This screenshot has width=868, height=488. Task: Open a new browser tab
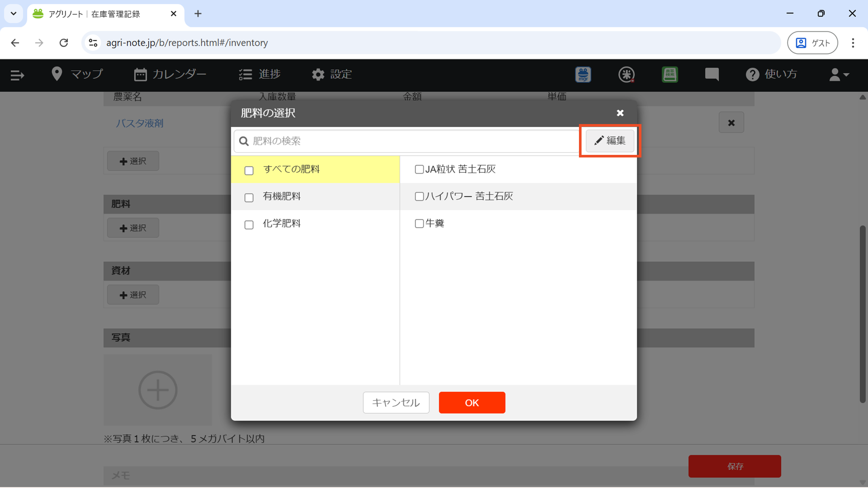point(198,14)
